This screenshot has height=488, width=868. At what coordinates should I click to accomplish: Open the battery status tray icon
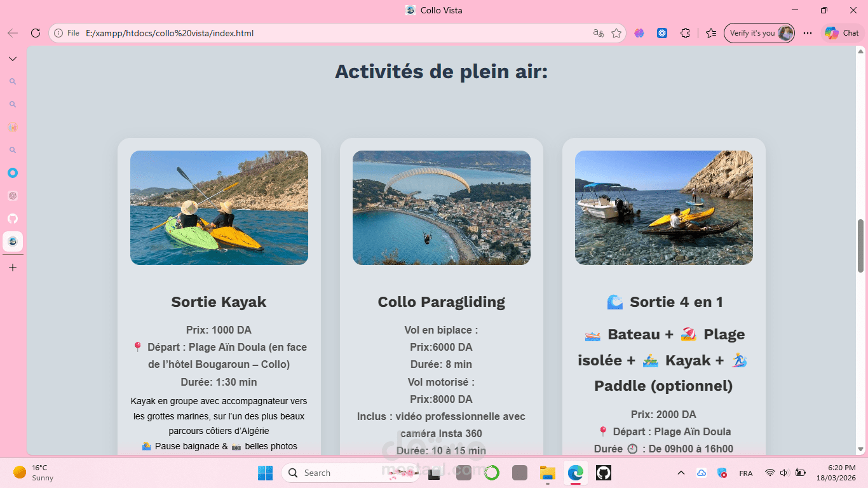(x=800, y=473)
